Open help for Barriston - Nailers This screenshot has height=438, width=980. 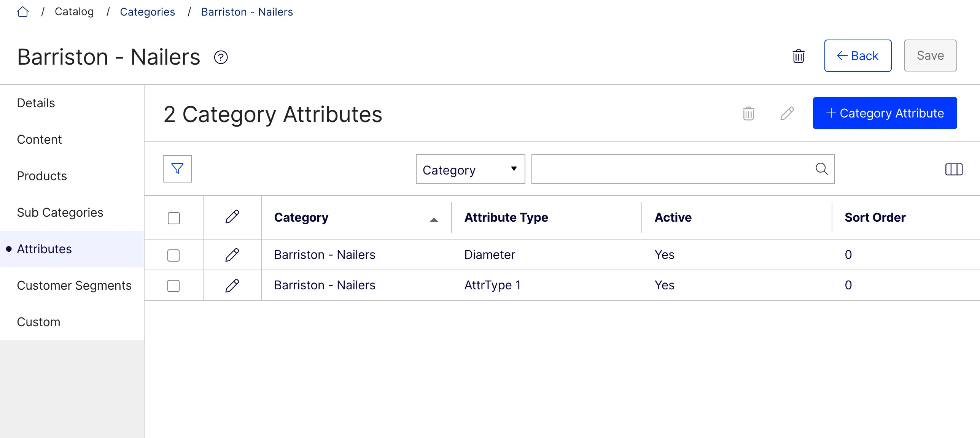(x=221, y=57)
